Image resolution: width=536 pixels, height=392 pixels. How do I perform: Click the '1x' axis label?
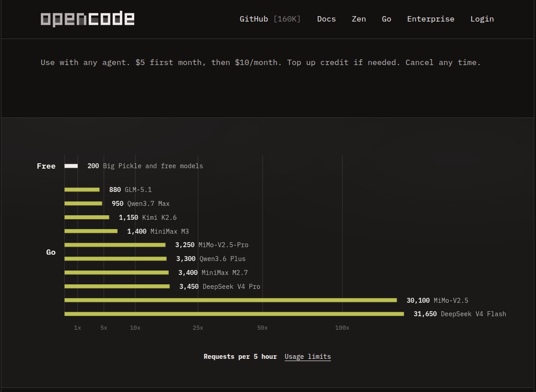[78, 328]
